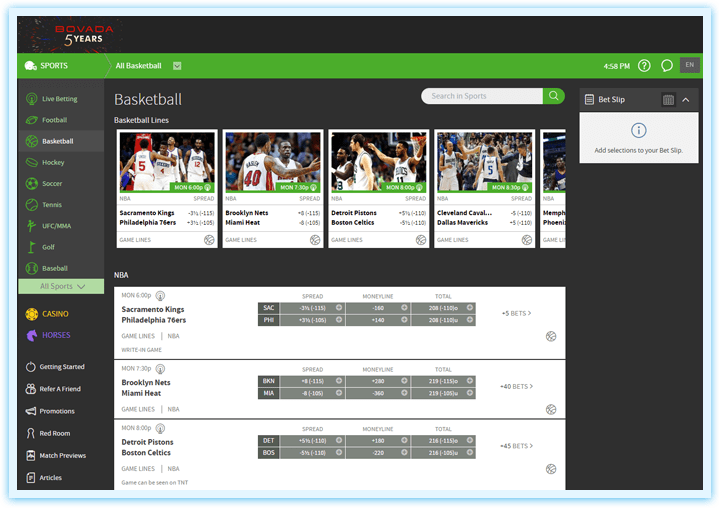
Task: Click the Bet Slip list icon
Action: point(590,100)
